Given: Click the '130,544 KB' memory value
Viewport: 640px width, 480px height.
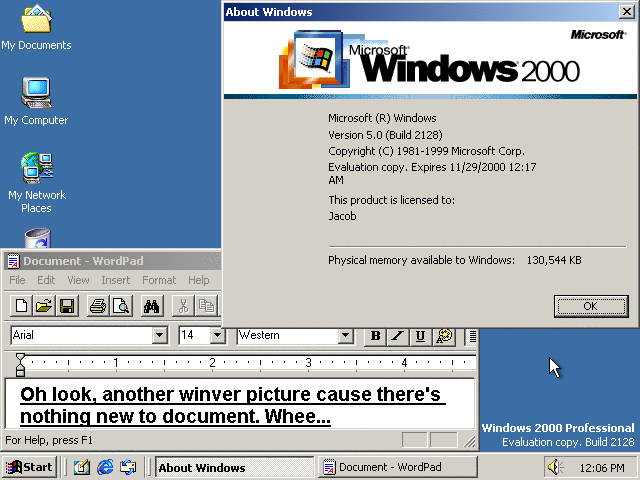Looking at the screenshot, I should point(554,260).
